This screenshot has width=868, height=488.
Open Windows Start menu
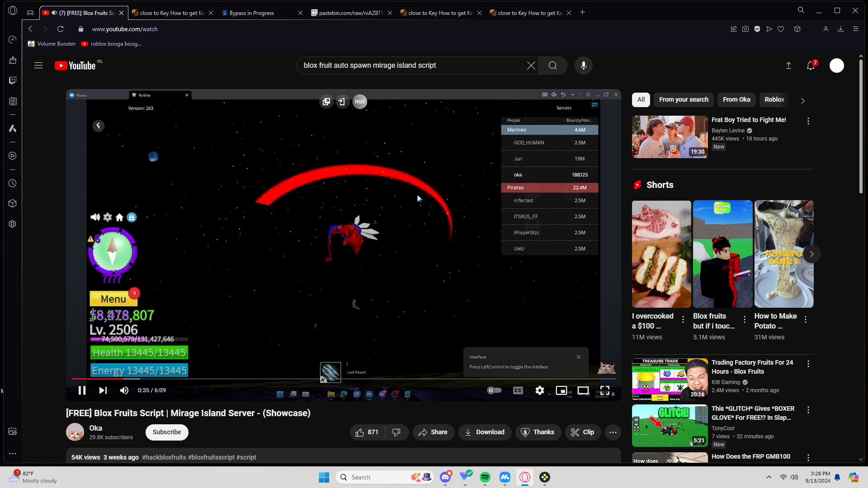(324, 477)
